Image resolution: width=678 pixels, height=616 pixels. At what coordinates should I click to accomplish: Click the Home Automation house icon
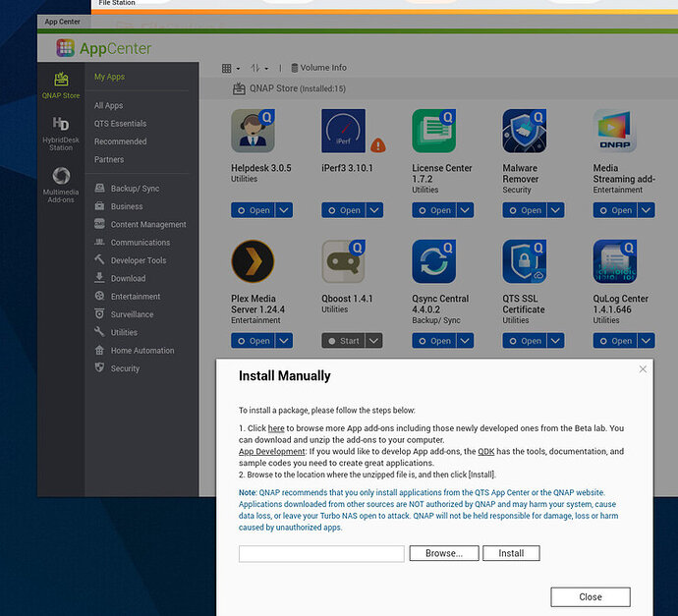[99, 350]
